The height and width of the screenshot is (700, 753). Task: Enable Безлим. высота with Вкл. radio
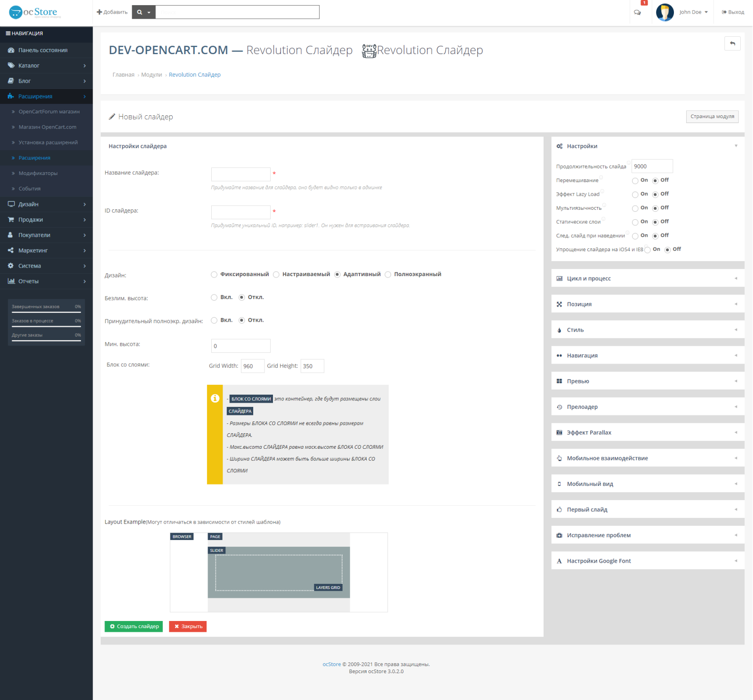[214, 297]
